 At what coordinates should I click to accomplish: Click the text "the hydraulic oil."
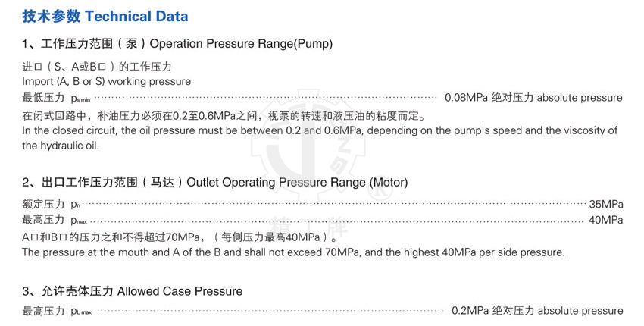[x=61, y=145]
